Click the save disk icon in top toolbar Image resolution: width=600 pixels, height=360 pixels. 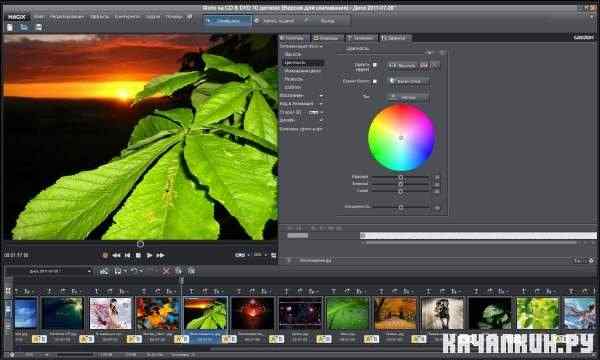[38, 28]
